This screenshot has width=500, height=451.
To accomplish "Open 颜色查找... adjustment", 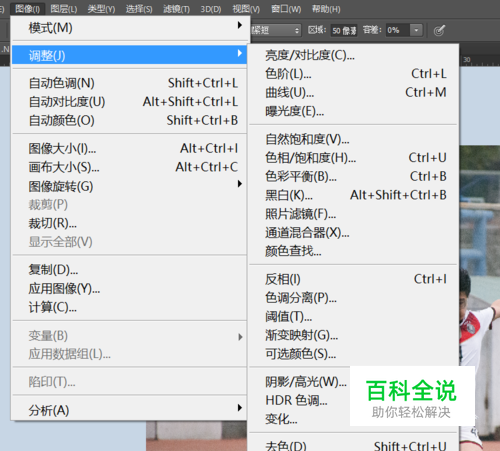I will click(353, 251).
